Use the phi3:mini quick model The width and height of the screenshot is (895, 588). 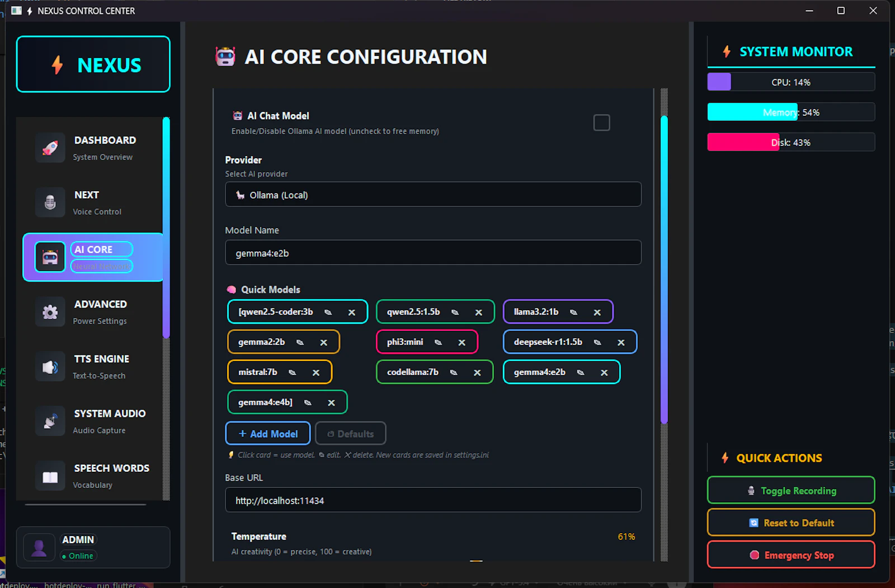point(405,342)
